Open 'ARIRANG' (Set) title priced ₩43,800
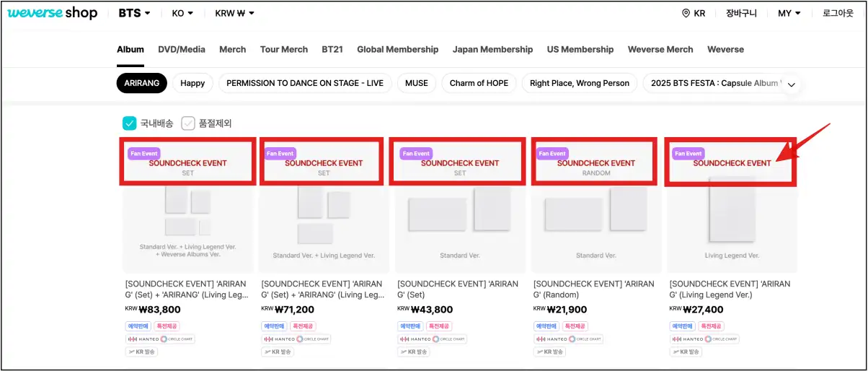Screen dimensions: 868x371 [x=458, y=289]
